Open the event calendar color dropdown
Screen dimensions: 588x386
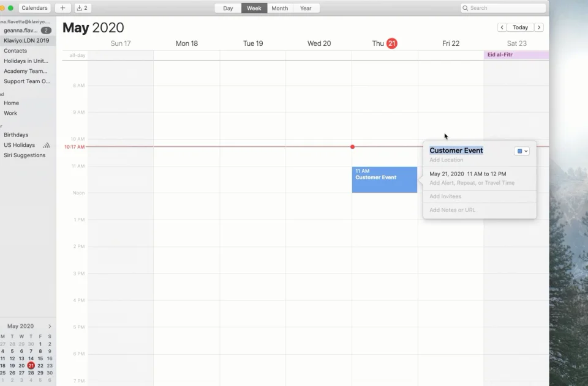(522, 151)
